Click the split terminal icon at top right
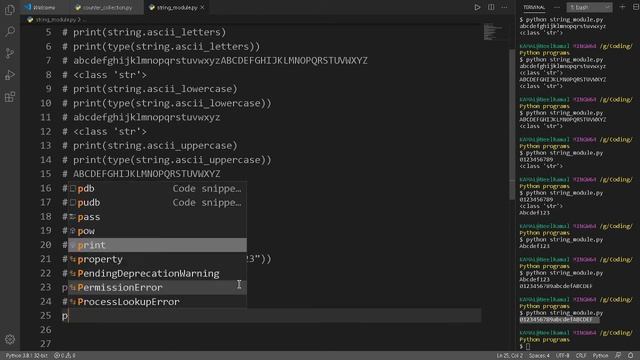 (x=636, y=7)
